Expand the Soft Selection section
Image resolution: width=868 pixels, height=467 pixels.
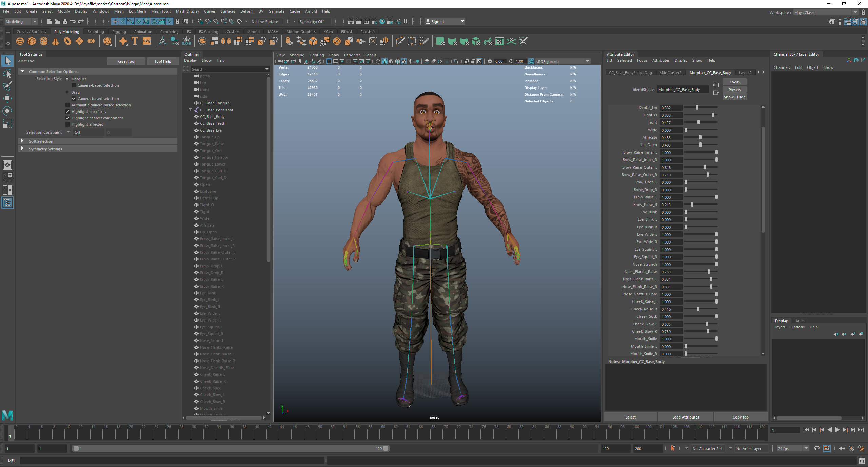[x=22, y=141]
